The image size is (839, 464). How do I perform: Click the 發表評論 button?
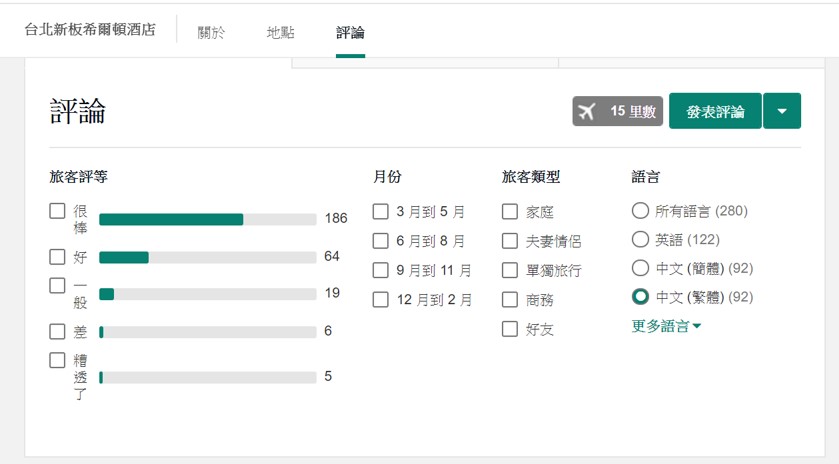coord(715,111)
